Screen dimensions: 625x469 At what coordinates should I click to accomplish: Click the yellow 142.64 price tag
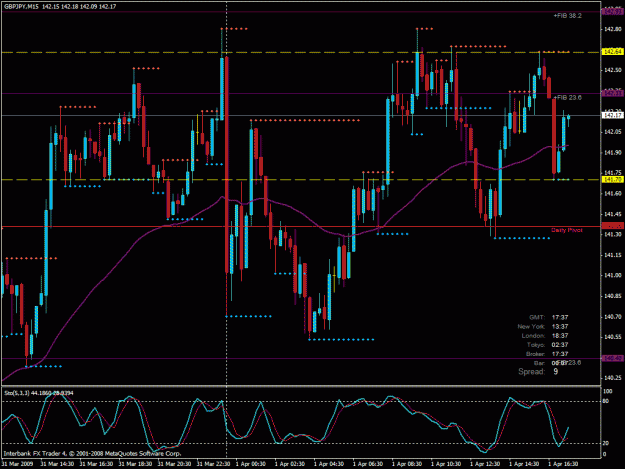pos(613,52)
